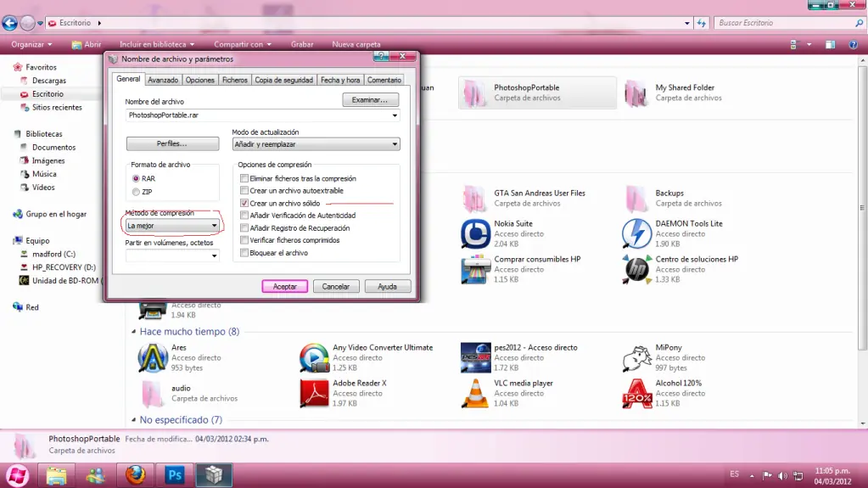Select Descargas in the Favoritos sidebar

(x=48, y=81)
